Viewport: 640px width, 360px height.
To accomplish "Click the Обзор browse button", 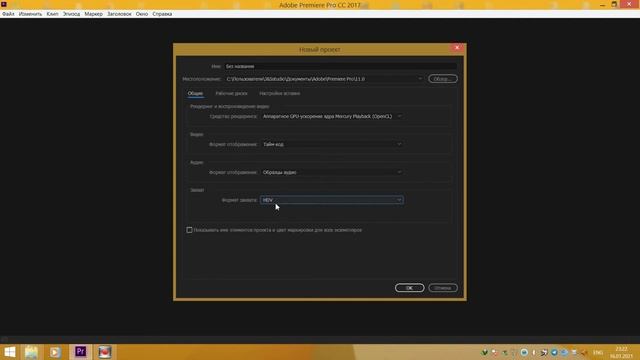I will point(443,79).
